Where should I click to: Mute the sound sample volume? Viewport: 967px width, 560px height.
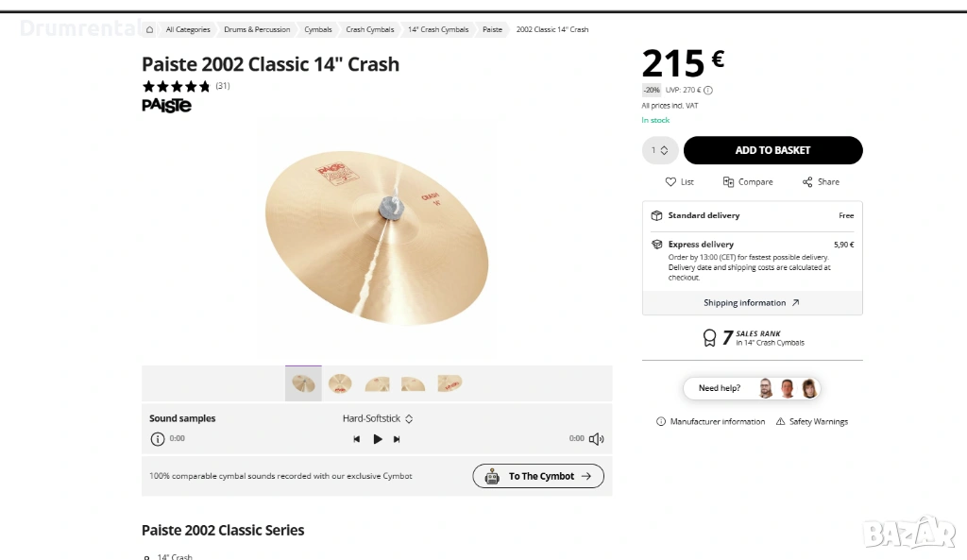pos(596,439)
